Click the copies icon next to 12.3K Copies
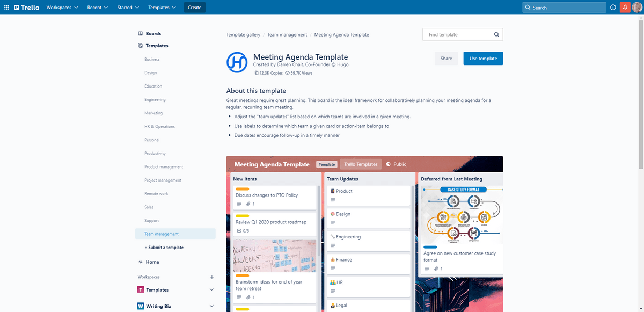 [x=256, y=73]
